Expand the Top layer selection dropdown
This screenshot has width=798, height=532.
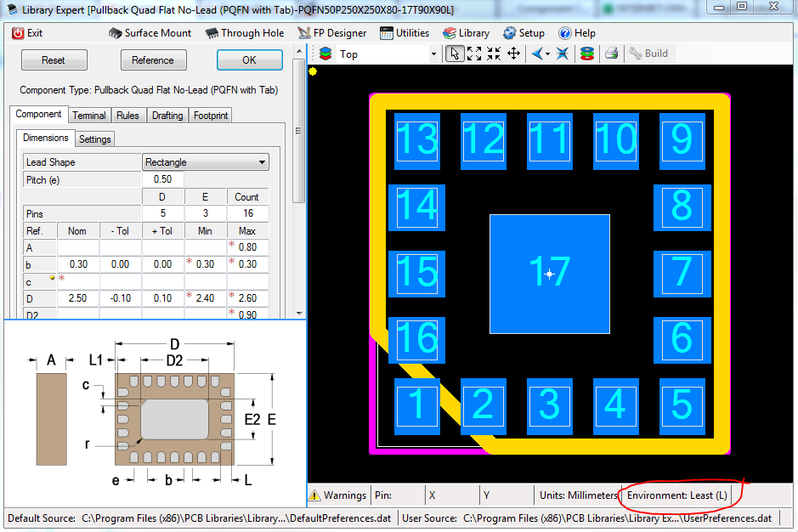[433, 54]
